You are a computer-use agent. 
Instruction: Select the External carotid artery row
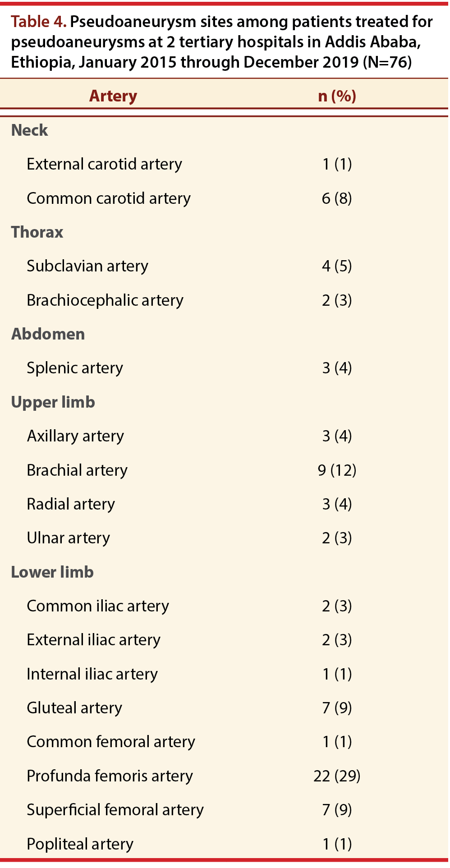pos(224,164)
